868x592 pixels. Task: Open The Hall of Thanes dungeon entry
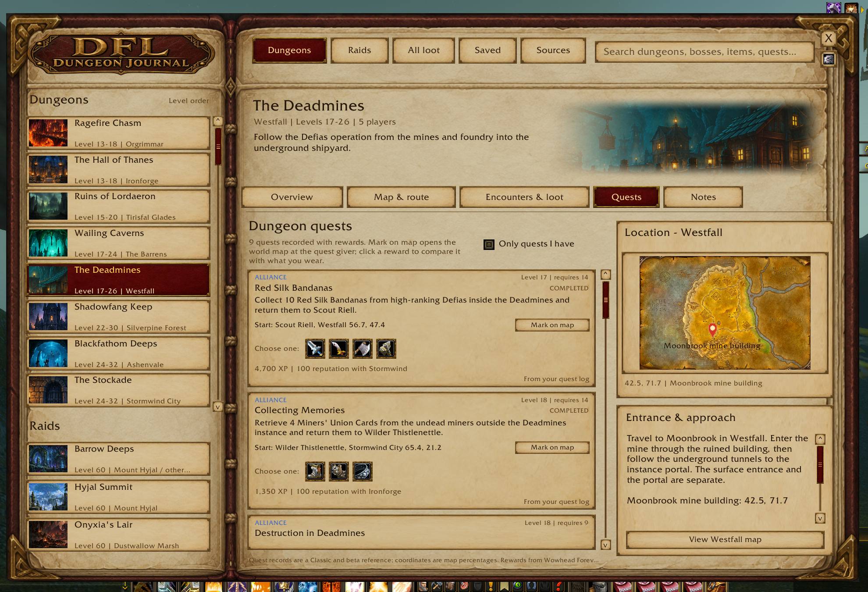point(118,170)
